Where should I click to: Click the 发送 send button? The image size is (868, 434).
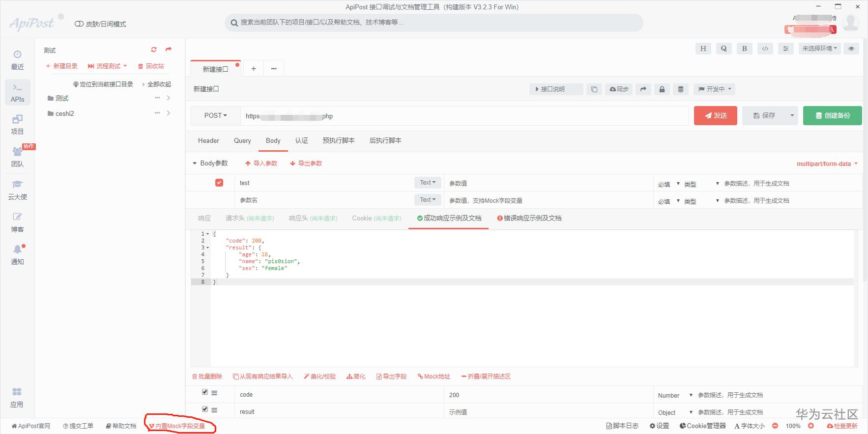point(716,116)
